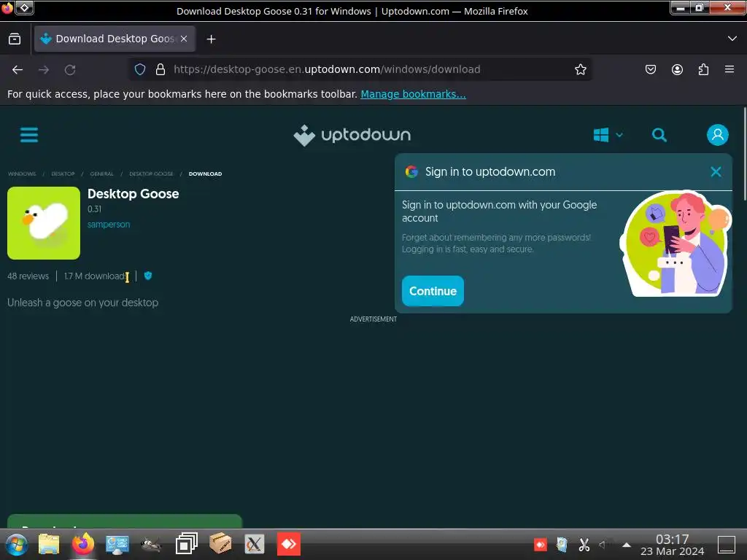Expand the list all tabs chevron
Screen dimensions: 747x560
[732, 39]
